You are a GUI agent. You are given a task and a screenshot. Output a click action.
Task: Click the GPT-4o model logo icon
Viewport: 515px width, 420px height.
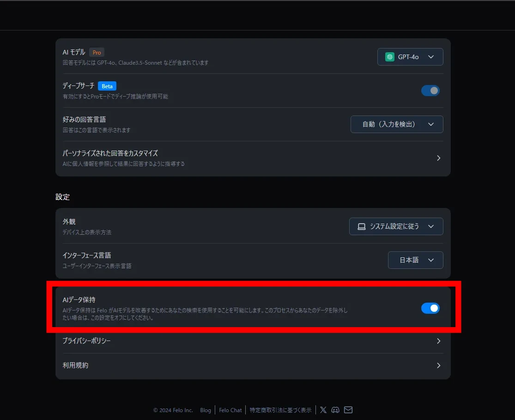click(389, 57)
